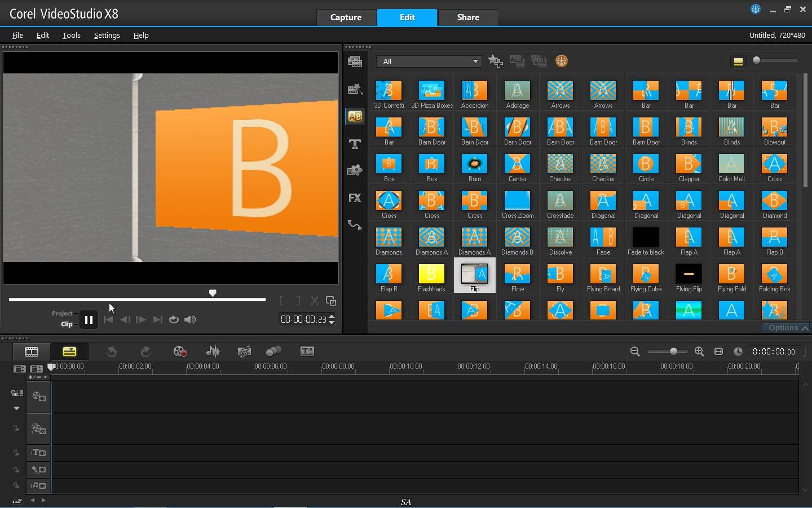Expand tracks arrow below video track
Screen dimensions: 812x508
(x=16, y=408)
